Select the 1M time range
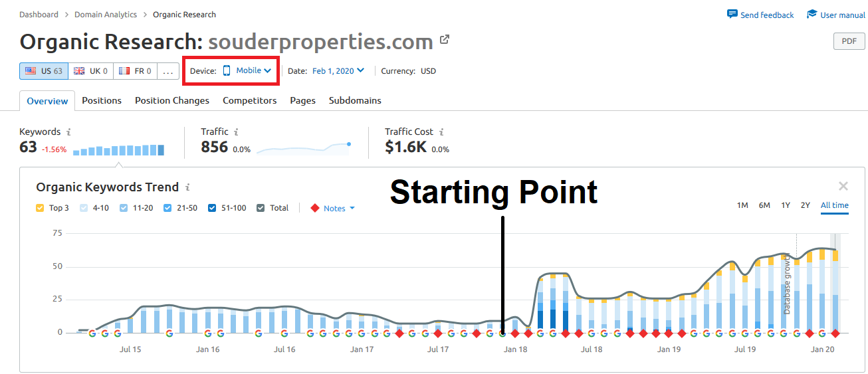The image size is (868, 374). (742, 205)
